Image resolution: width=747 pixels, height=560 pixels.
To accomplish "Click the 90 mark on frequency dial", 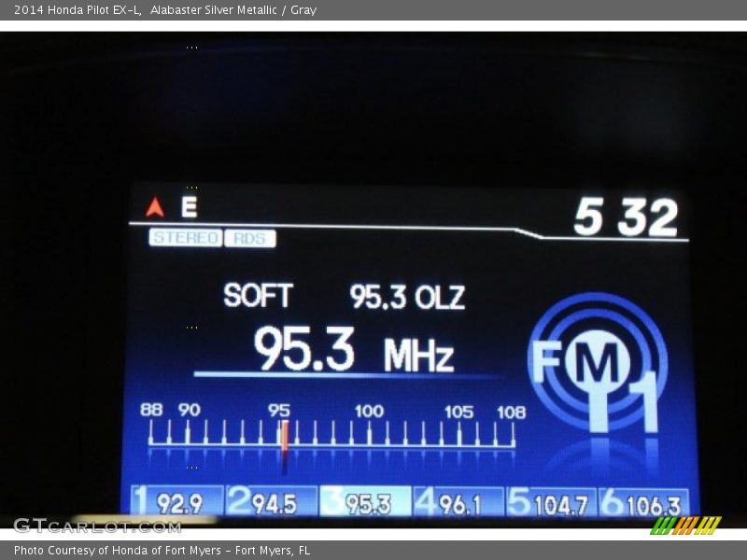I will (190, 410).
